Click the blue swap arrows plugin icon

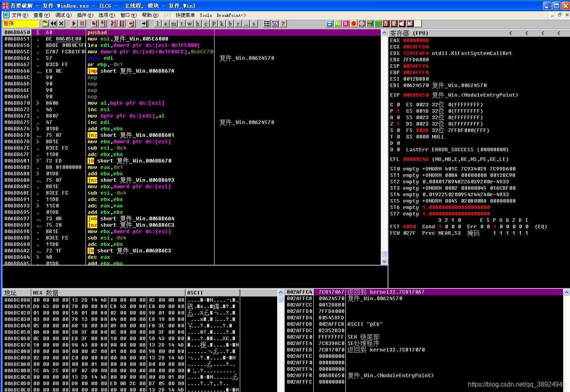pyautogui.click(x=330, y=24)
